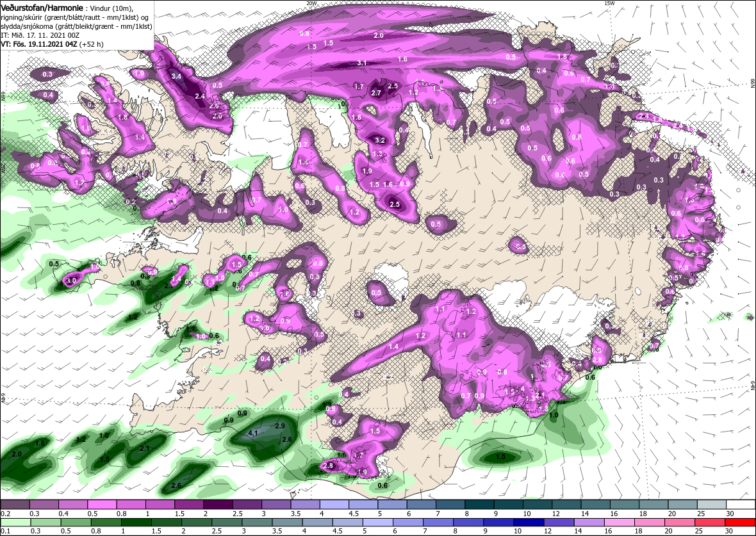The image size is (756, 536).
Task: Pick the white 30 swatch in snow legend
Action: tap(741, 504)
